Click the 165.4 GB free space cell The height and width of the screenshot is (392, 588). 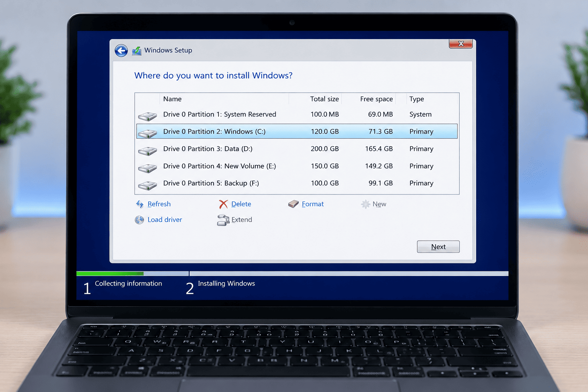click(379, 149)
